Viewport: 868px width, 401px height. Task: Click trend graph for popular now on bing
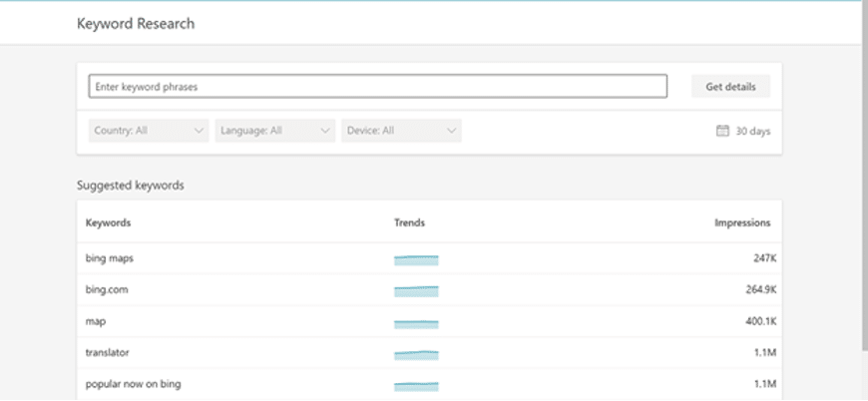click(416, 385)
